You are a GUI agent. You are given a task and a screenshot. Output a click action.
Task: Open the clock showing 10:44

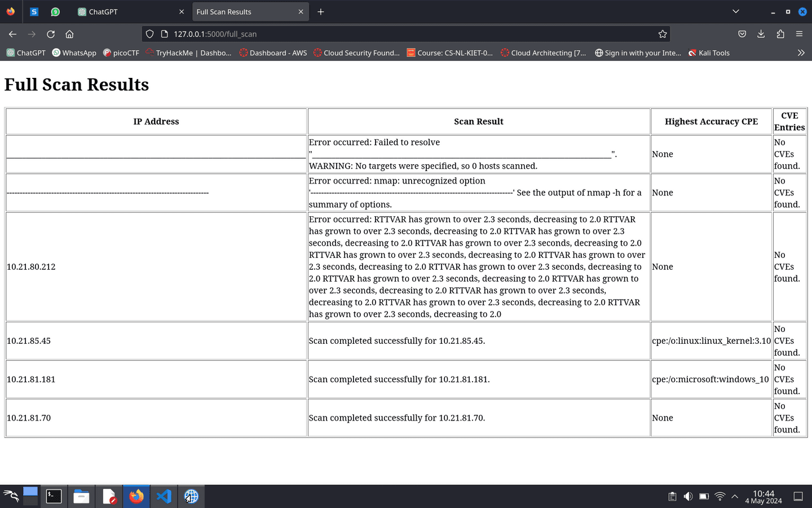coord(764,497)
